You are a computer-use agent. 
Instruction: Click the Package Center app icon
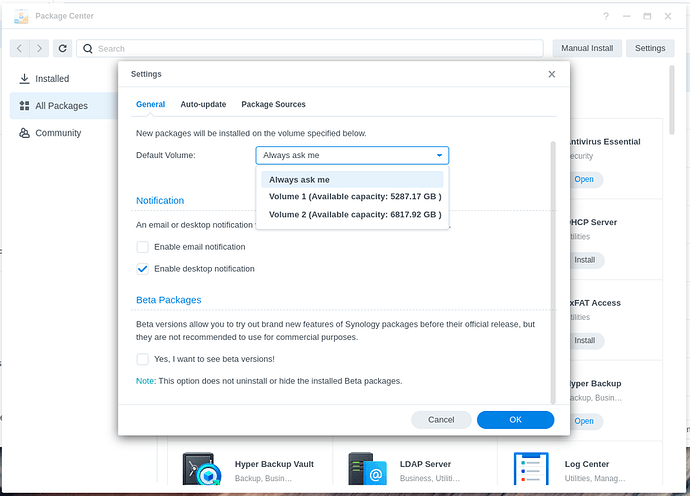pos(21,16)
